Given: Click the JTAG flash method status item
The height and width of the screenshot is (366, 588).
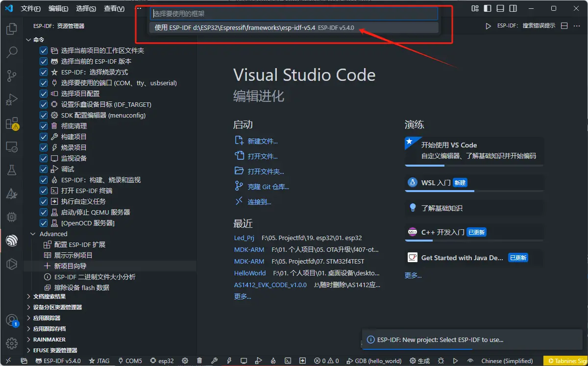Looking at the screenshot, I should tap(99, 361).
